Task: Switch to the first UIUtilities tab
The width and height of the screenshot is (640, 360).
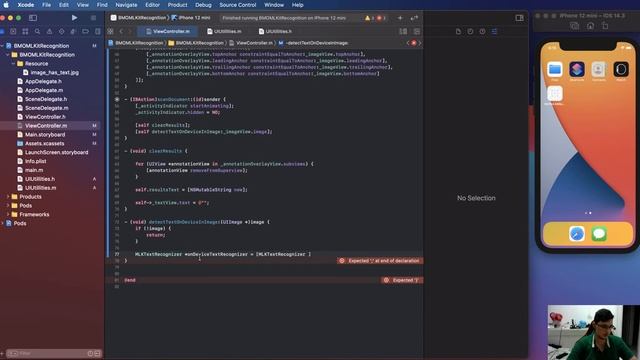Action: [224, 31]
